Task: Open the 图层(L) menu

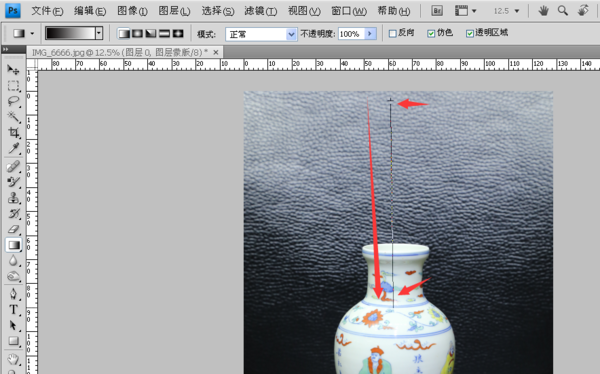Action: (174, 11)
